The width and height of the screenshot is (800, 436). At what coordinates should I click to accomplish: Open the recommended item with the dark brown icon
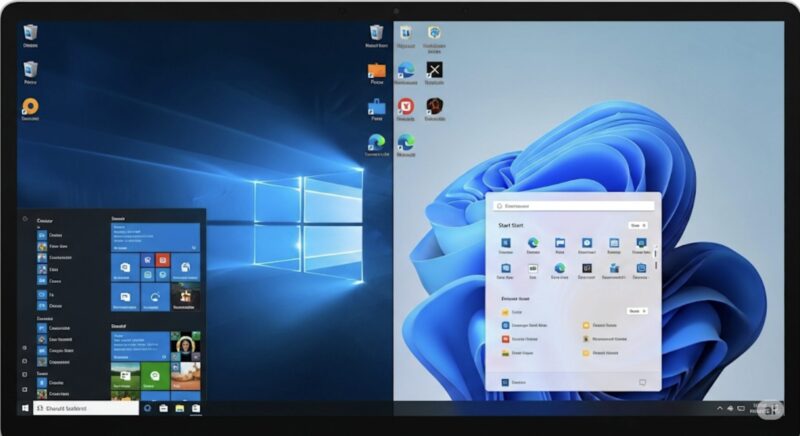click(605, 339)
